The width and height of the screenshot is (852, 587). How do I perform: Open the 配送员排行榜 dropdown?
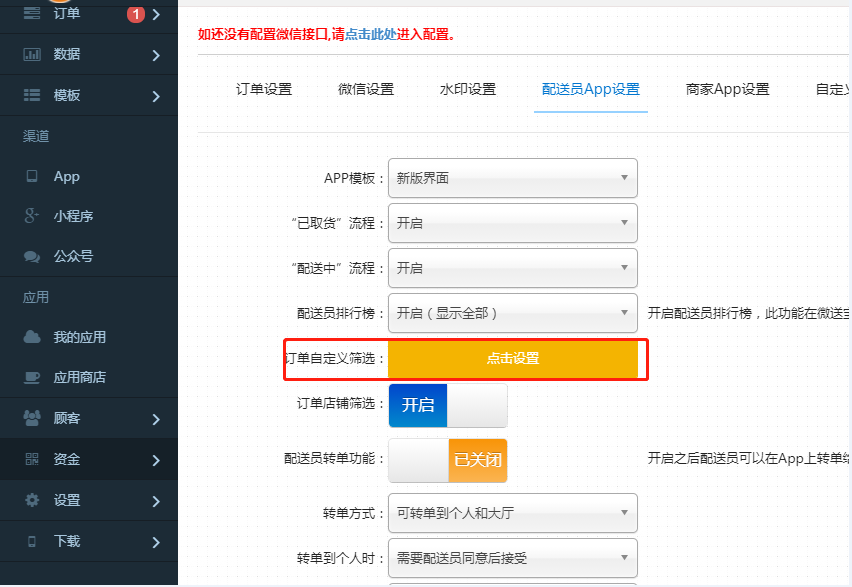click(512, 313)
